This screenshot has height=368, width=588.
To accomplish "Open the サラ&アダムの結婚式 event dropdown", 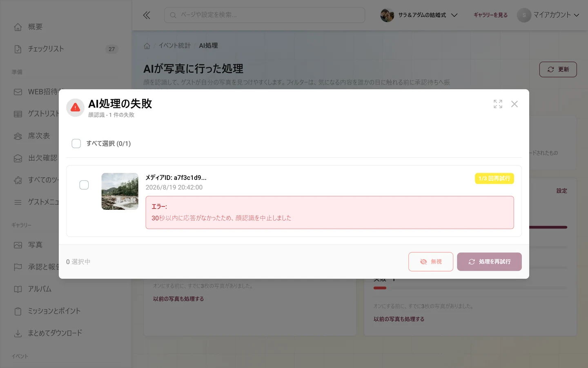I will 419,15.
